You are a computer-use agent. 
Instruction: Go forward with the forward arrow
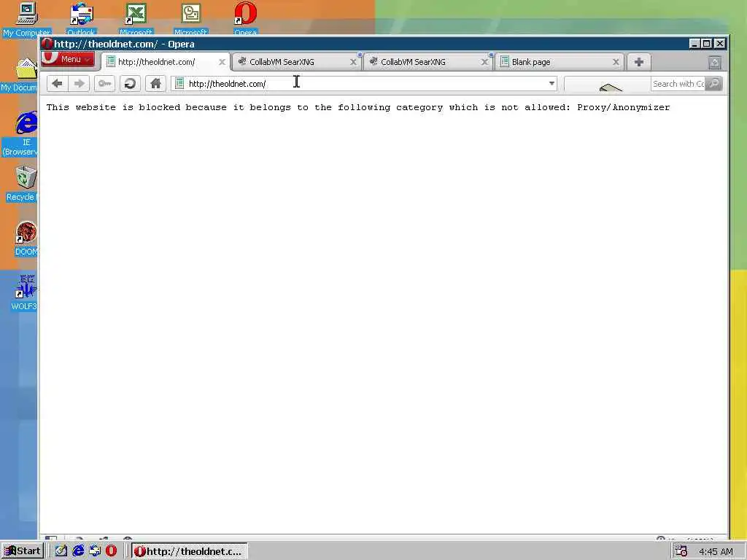[79, 84]
